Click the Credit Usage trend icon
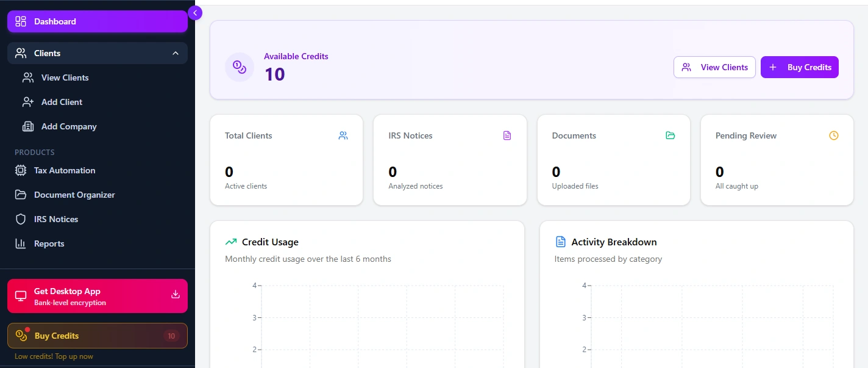868x368 pixels. coord(231,242)
